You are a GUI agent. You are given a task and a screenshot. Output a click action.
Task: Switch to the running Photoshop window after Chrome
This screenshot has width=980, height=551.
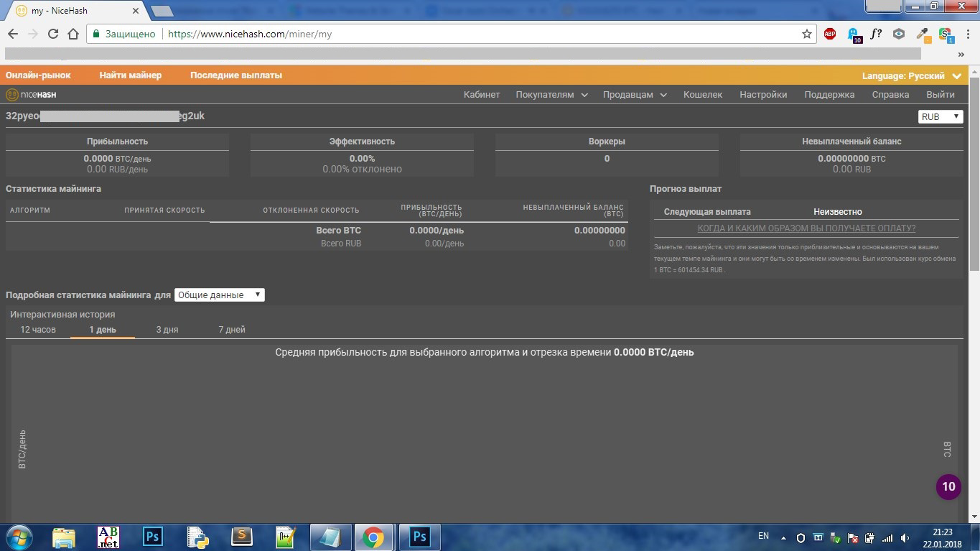pyautogui.click(x=420, y=537)
